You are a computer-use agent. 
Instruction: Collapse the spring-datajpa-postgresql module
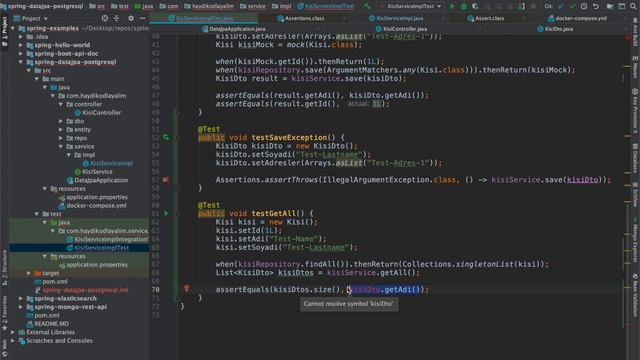(21, 62)
